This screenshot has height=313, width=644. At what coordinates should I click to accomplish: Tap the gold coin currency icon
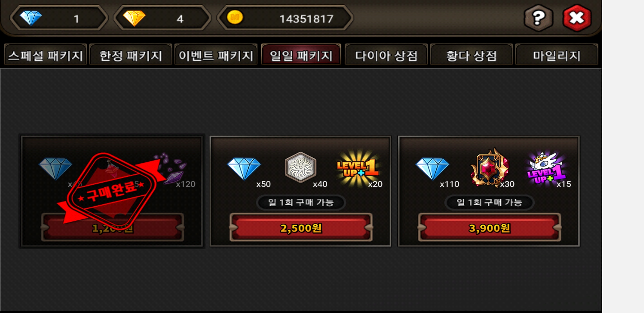click(x=235, y=17)
